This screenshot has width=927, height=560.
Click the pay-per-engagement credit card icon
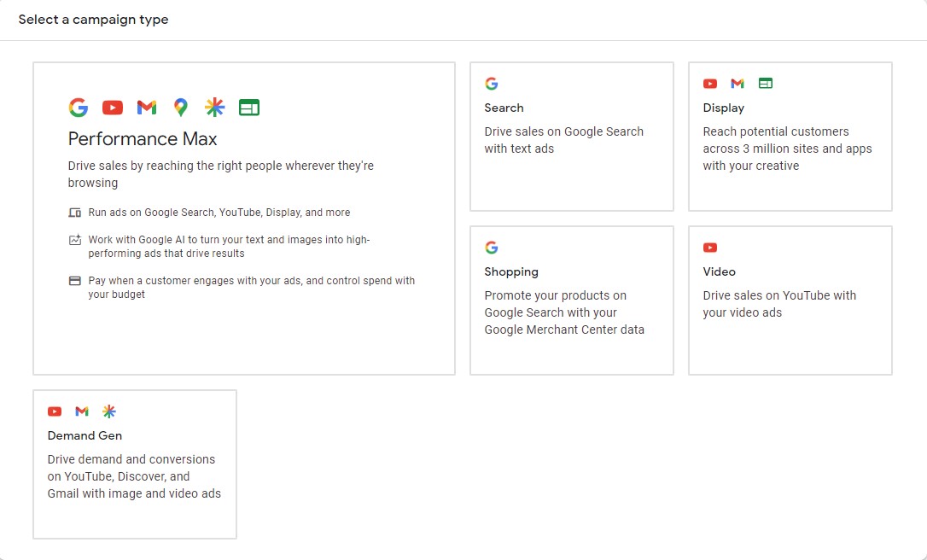click(x=75, y=281)
